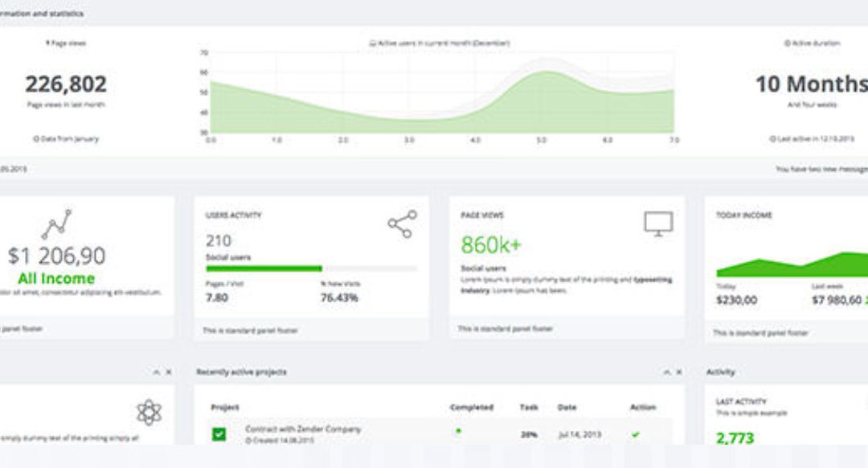Open the Contract with Zender Company project

(303, 429)
